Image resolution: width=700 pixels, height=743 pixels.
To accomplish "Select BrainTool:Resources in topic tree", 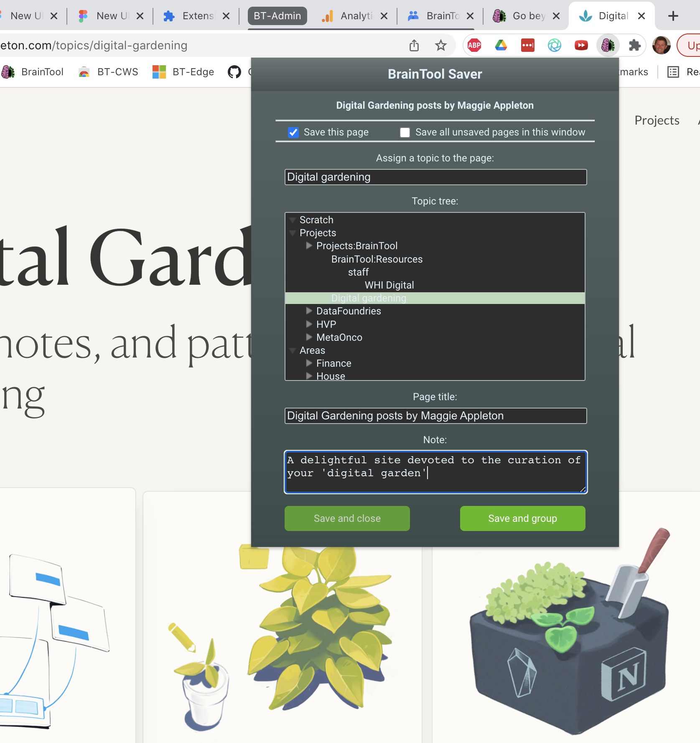I will (x=377, y=259).
